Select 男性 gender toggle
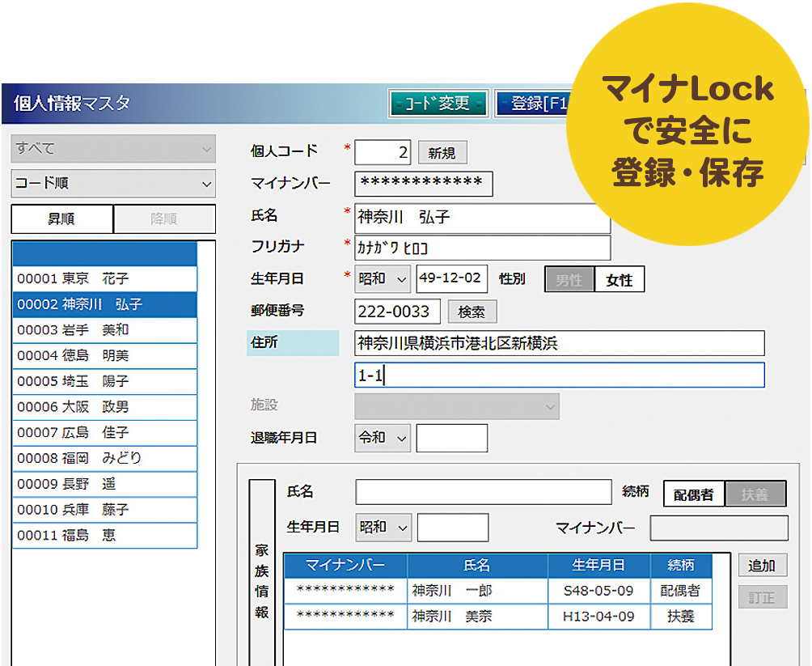 pos(569,280)
